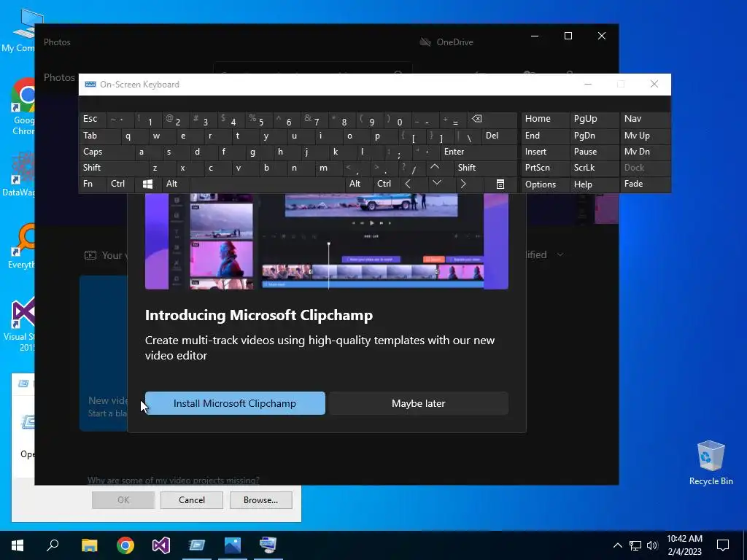Expand the sort dropdown chevron in Photos

(560, 254)
